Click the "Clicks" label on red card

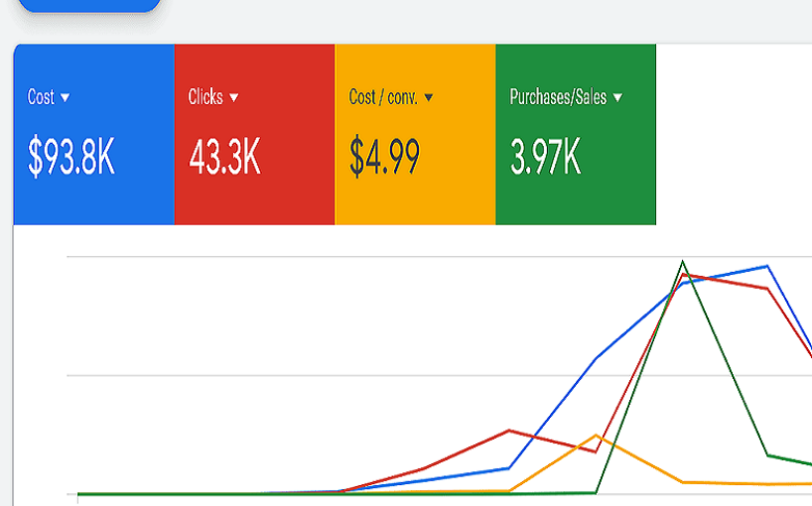click(205, 97)
